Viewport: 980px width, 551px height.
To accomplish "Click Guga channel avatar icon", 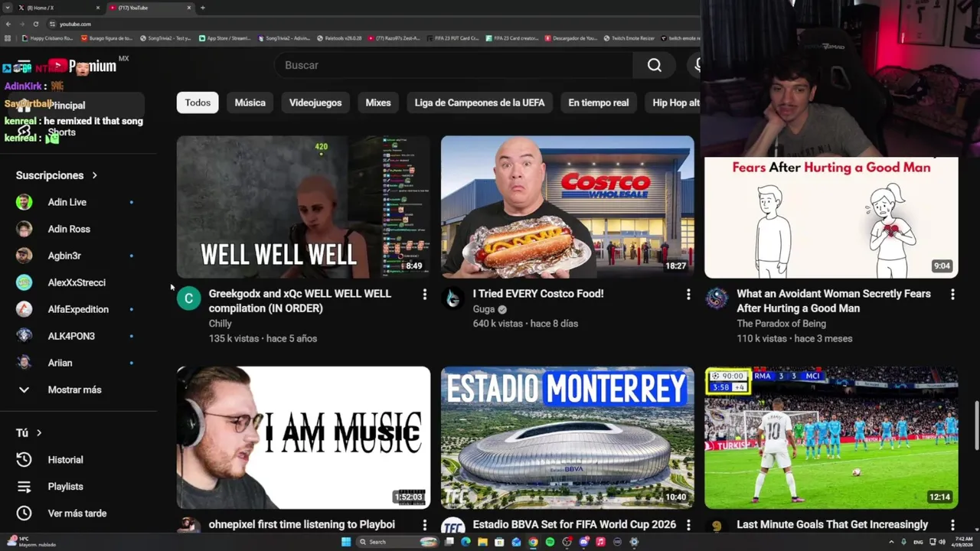I will click(x=453, y=298).
